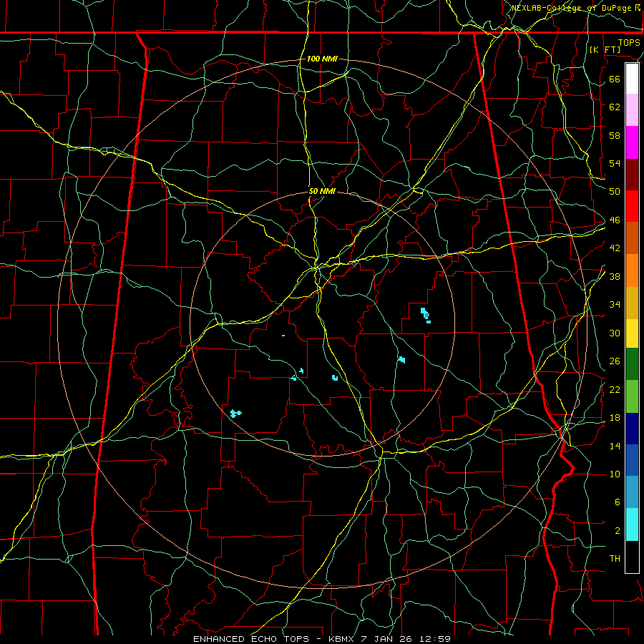Click the "7 JAN 26 12:59" timestamp
This screenshot has height=644, width=644.
pyautogui.click(x=406, y=639)
